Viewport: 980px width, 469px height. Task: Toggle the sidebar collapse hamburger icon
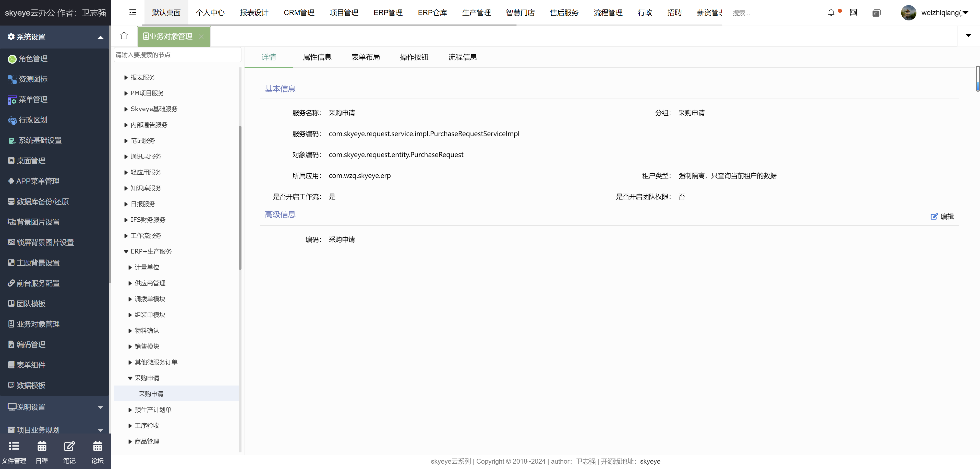(132, 13)
